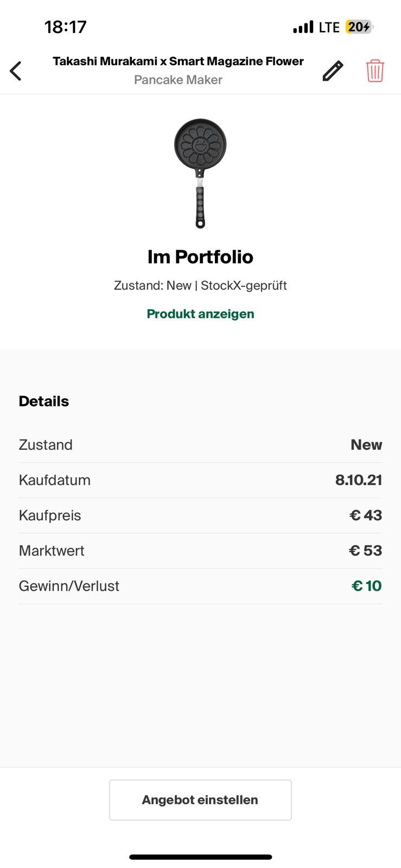Screen dimensions: 401x868
Task: Tap the Pancake Maker subtitle
Action: (178, 80)
